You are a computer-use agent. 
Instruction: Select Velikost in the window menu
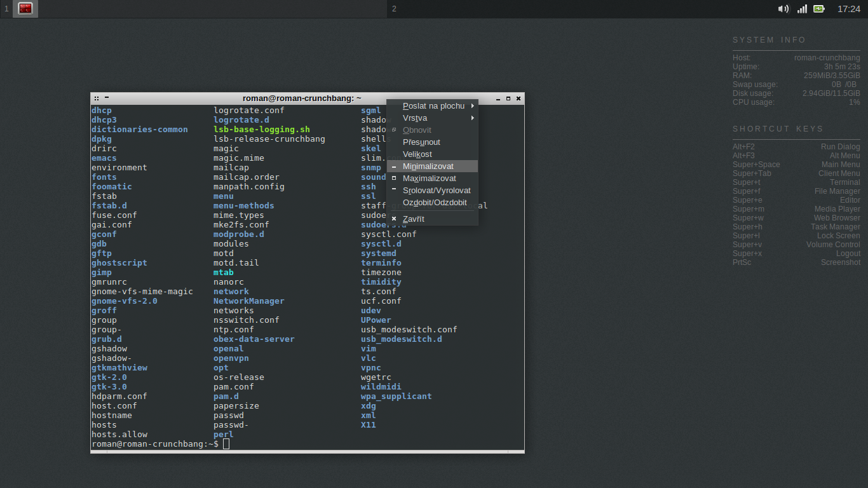point(417,154)
